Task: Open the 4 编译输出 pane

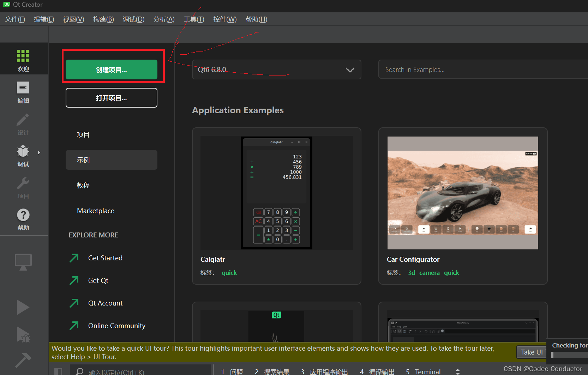Action: [377, 372]
